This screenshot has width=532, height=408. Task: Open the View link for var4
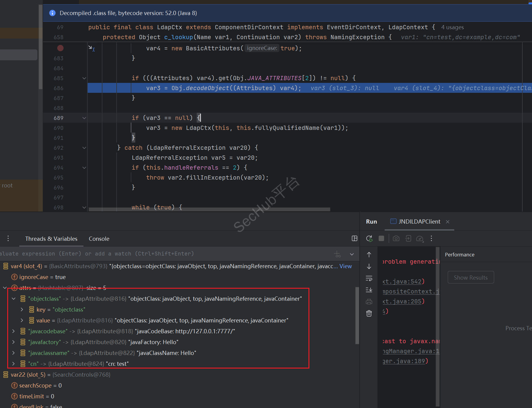pyautogui.click(x=346, y=266)
